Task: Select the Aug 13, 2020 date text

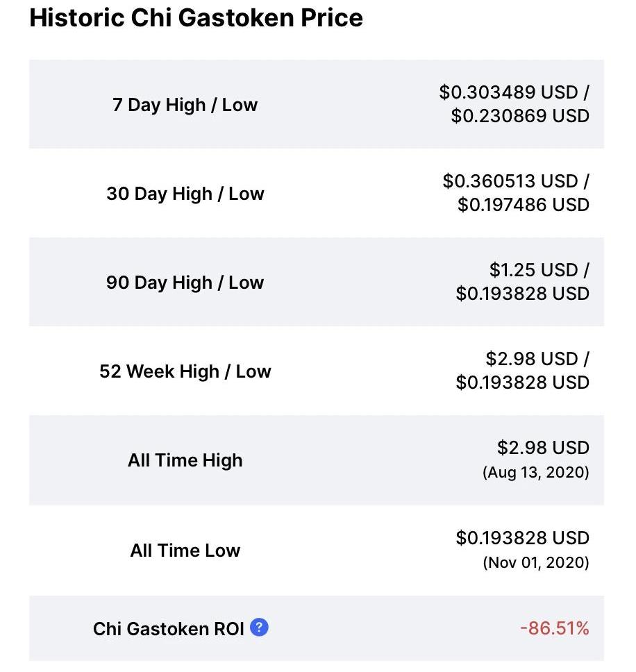Action: [x=536, y=472]
